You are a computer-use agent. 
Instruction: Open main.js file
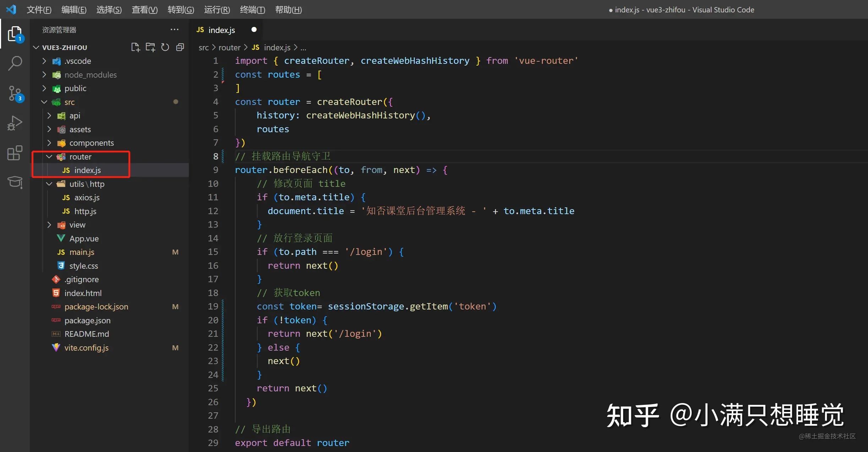110,252
